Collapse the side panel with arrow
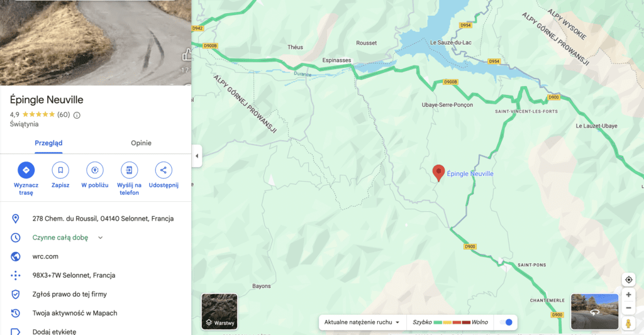The width and height of the screenshot is (644, 335). (x=197, y=156)
